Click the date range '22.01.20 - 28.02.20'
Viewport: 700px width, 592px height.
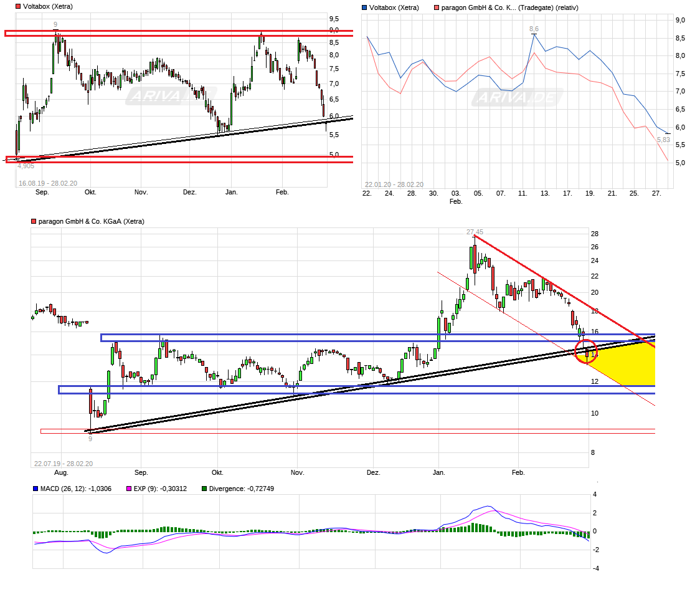[394, 184]
